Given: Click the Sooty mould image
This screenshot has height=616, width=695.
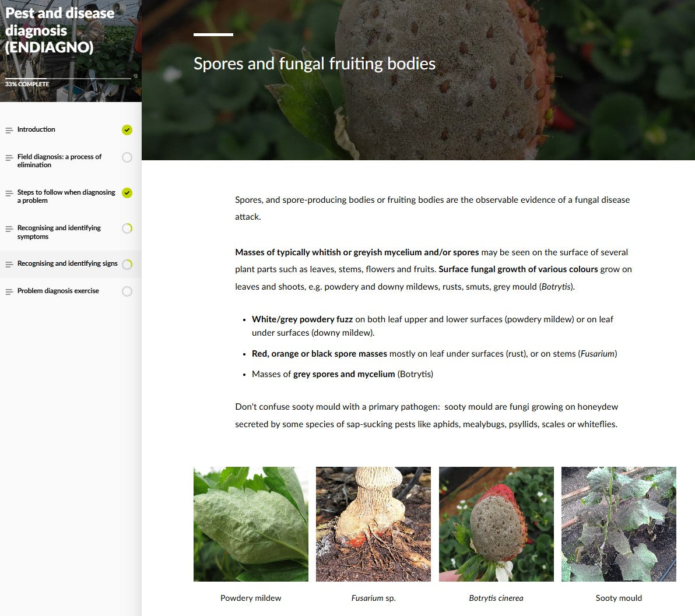Looking at the screenshot, I should pos(619,524).
